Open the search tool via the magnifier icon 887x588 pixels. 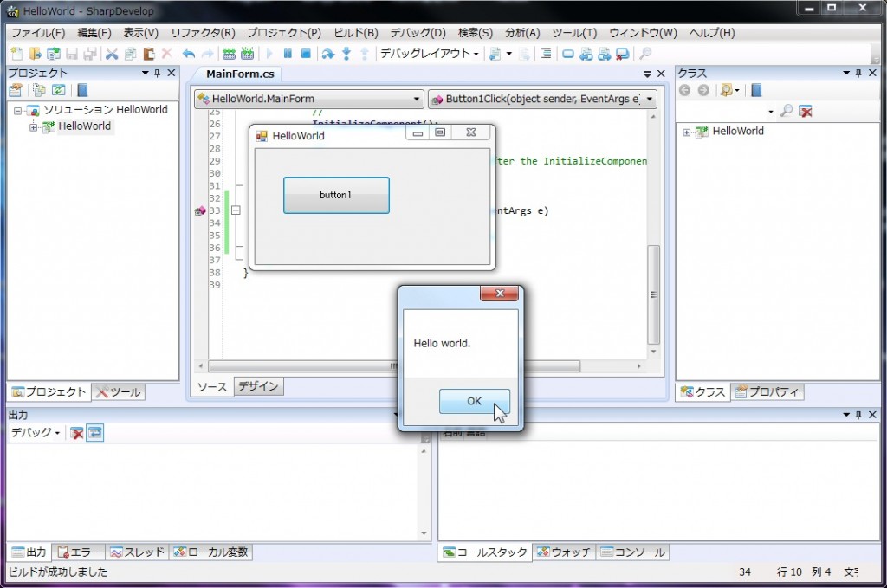pos(646,54)
